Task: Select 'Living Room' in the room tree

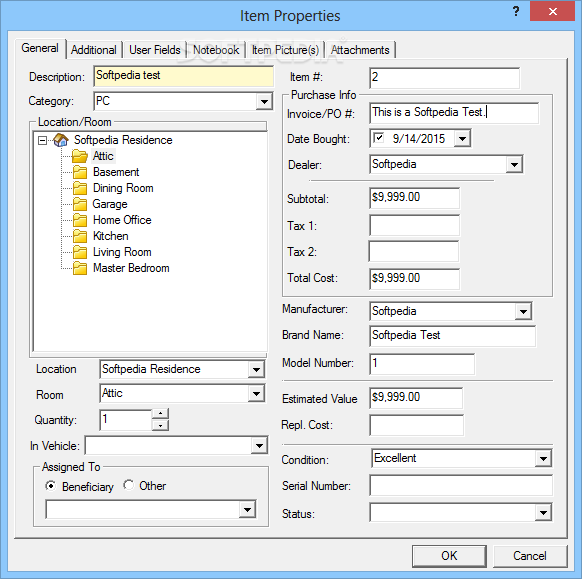Action: click(122, 252)
